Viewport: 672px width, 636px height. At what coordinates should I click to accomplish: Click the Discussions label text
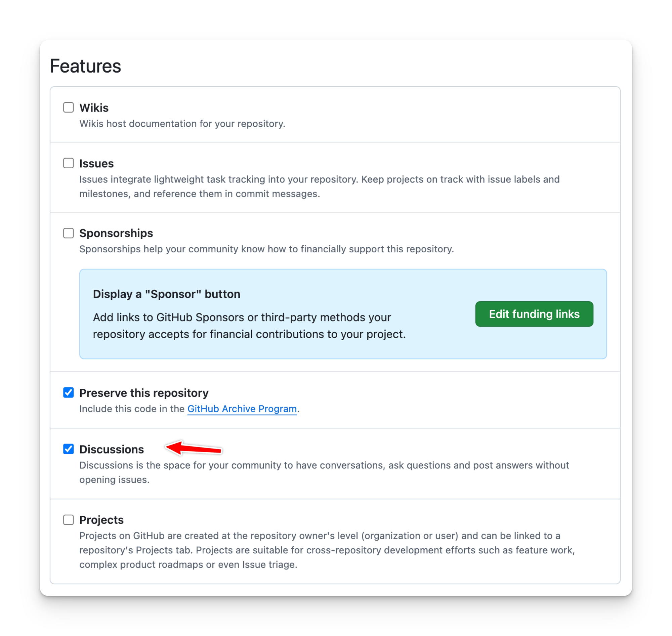[112, 449]
